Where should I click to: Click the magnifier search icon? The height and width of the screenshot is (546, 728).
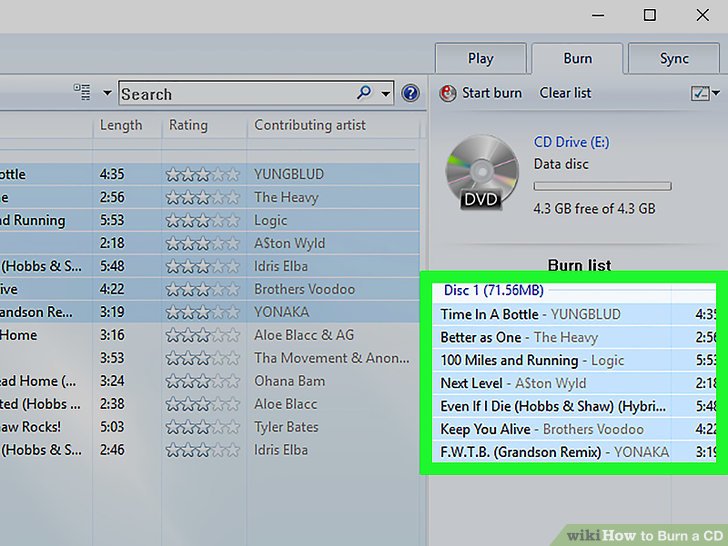click(x=364, y=92)
